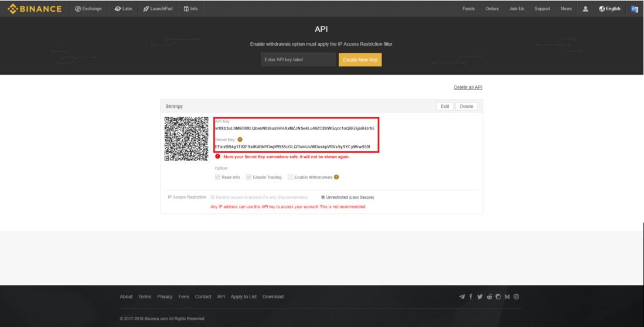The image size is (644, 327).
Task: Select Restrict access to trusted IPs only
Action: pos(213,197)
